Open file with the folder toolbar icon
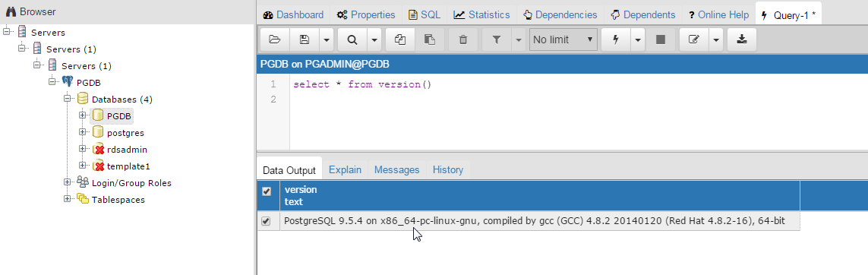This screenshot has height=275, width=868. pyautogui.click(x=275, y=40)
